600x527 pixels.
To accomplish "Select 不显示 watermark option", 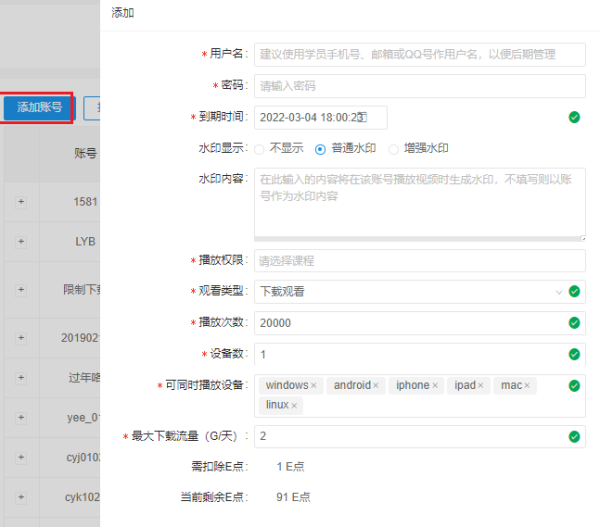I will (x=260, y=149).
